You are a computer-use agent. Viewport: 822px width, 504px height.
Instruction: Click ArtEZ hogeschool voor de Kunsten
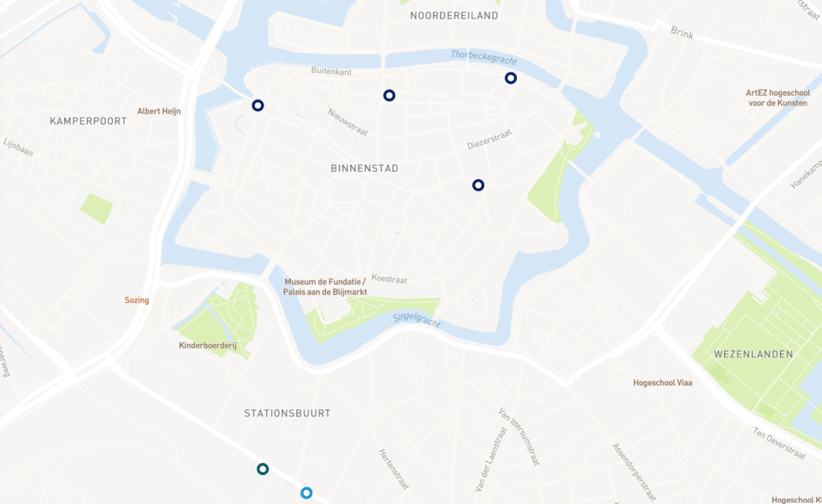pyautogui.click(x=778, y=98)
